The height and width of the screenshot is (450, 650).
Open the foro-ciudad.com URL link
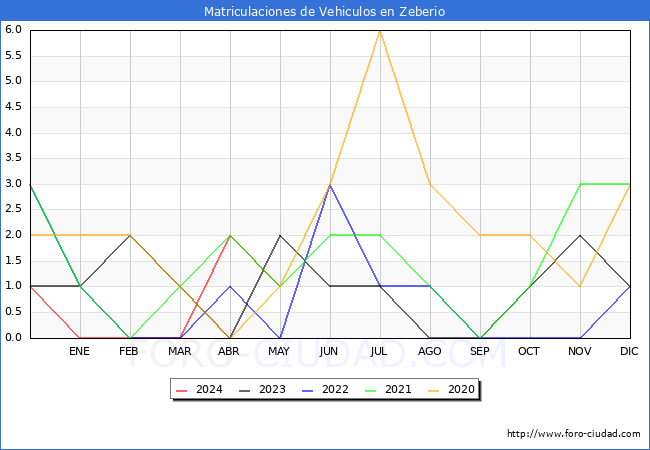[x=574, y=434]
